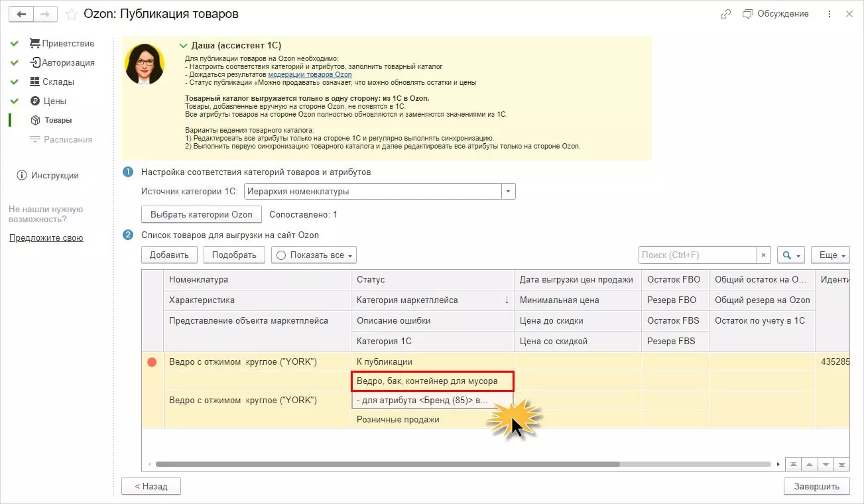Click the red status dot in the product row
864x504 pixels.
pyautogui.click(x=152, y=362)
